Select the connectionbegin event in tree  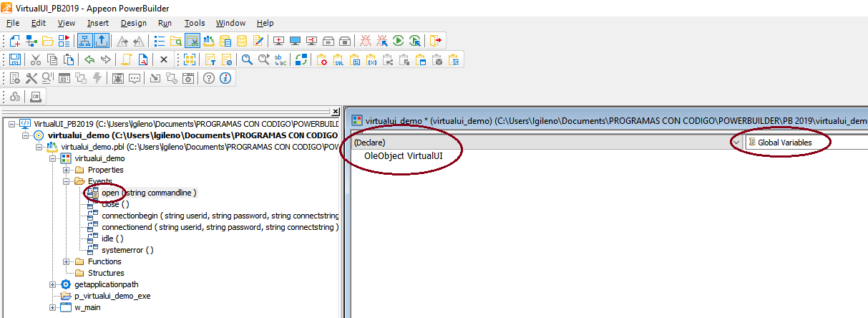click(x=220, y=216)
